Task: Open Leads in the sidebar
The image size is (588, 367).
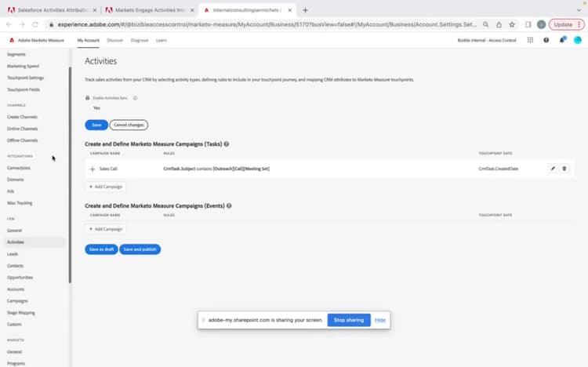Action: (13, 254)
